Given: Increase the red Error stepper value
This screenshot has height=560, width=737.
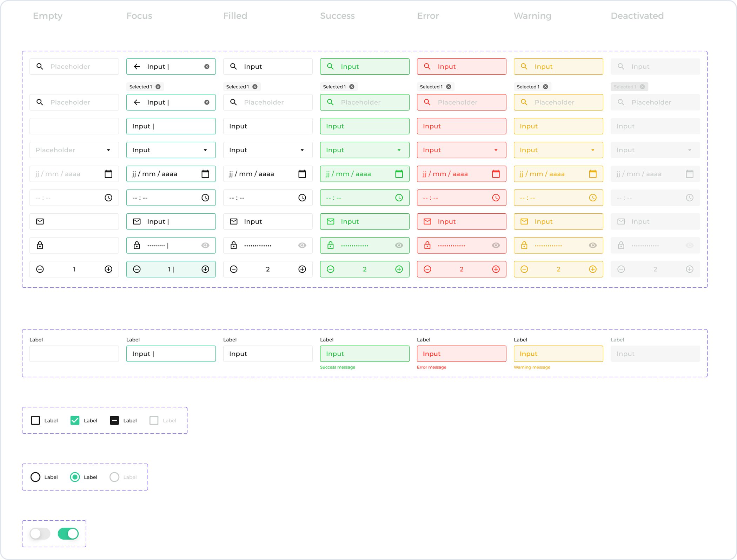Looking at the screenshot, I should [x=496, y=269].
